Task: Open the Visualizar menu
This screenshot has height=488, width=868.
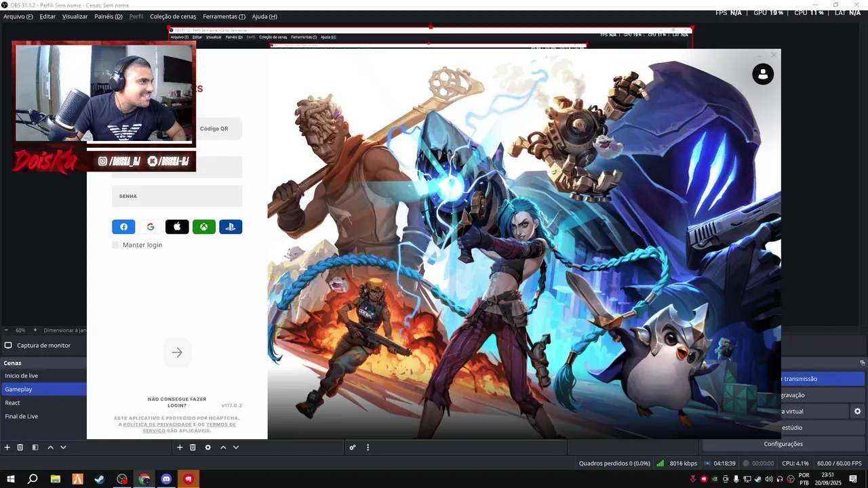Action: click(75, 16)
